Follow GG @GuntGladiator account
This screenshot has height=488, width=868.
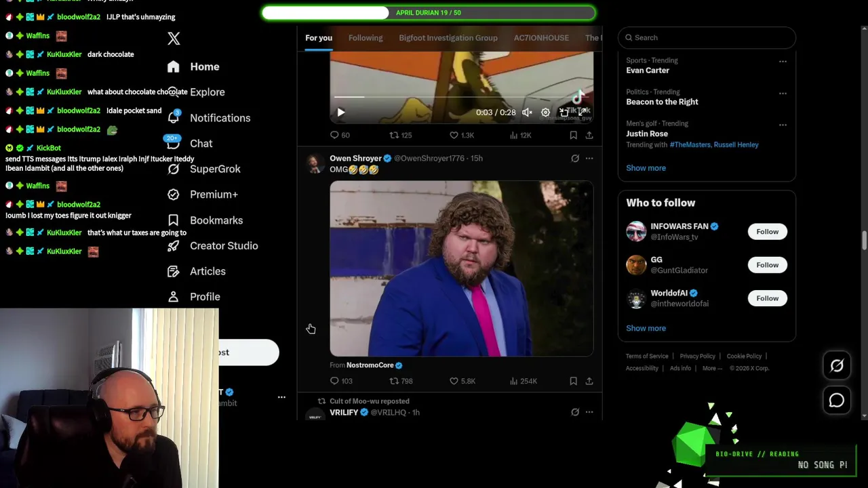tap(767, 265)
